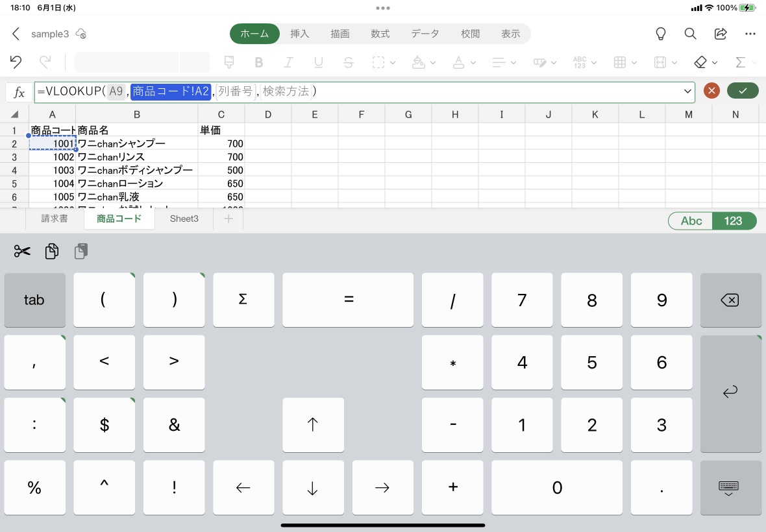Image resolution: width=766 pixels, height=532 pixels.
Task: Open the clear eraser dropdown
Action: [706, 62]
